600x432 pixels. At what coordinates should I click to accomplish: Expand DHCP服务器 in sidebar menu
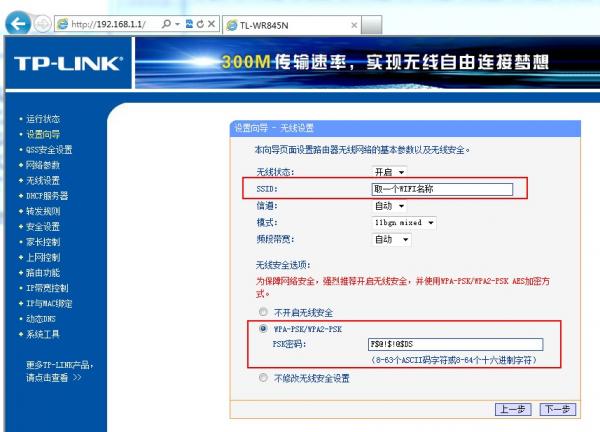(x=47, y=196)
